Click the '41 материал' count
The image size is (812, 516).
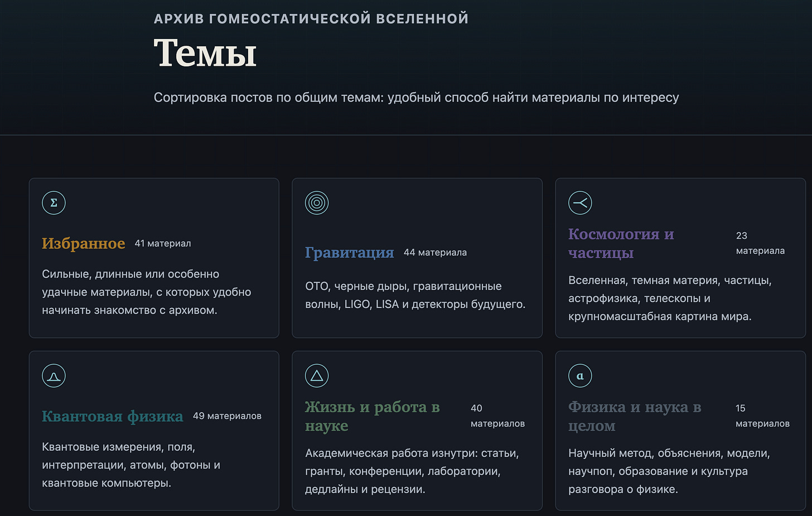point(163,243)
